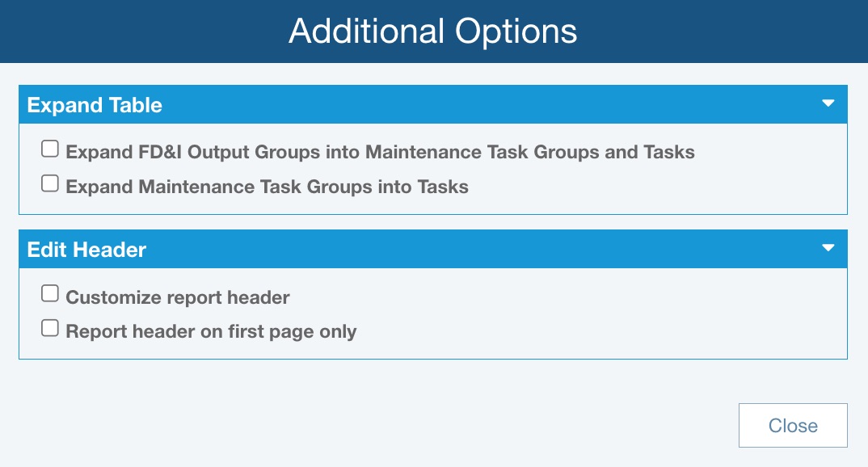Click middle of Expand Table header bar
868x467 pixels.
(433, 105)
